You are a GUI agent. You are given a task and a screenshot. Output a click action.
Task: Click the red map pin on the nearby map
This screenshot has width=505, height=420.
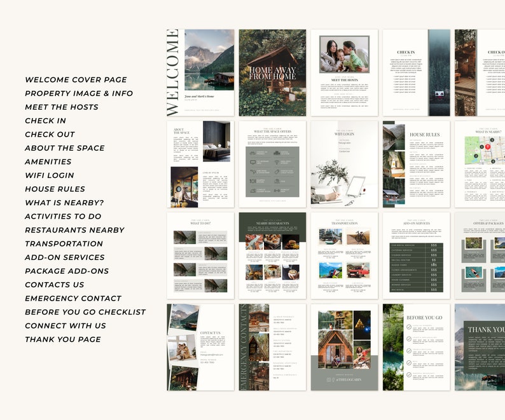click(x=488, y=147)
